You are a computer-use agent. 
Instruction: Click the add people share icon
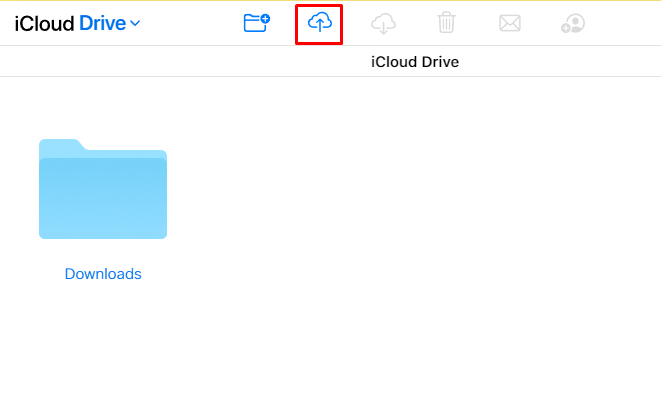point(573,24)
